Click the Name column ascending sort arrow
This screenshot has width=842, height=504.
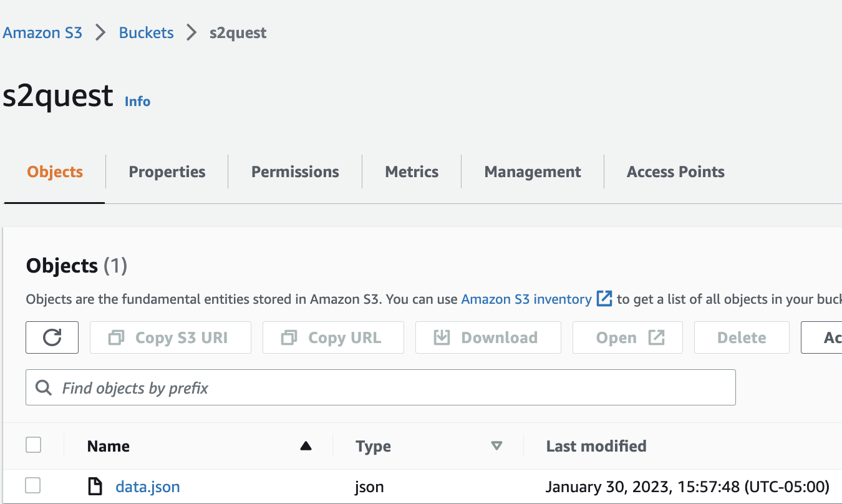(x=306, y=446)
